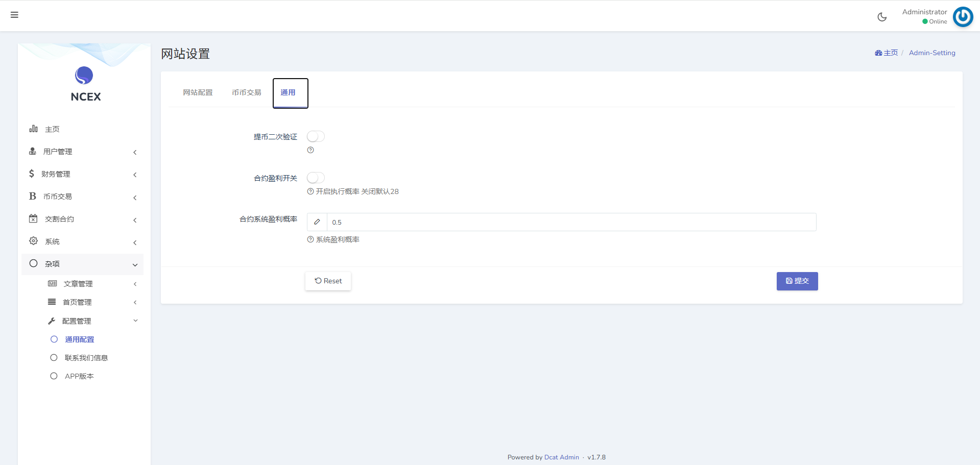Click the Admin-Setting breadcrumb link
980x465 pixels.
(x=932, y=53)
